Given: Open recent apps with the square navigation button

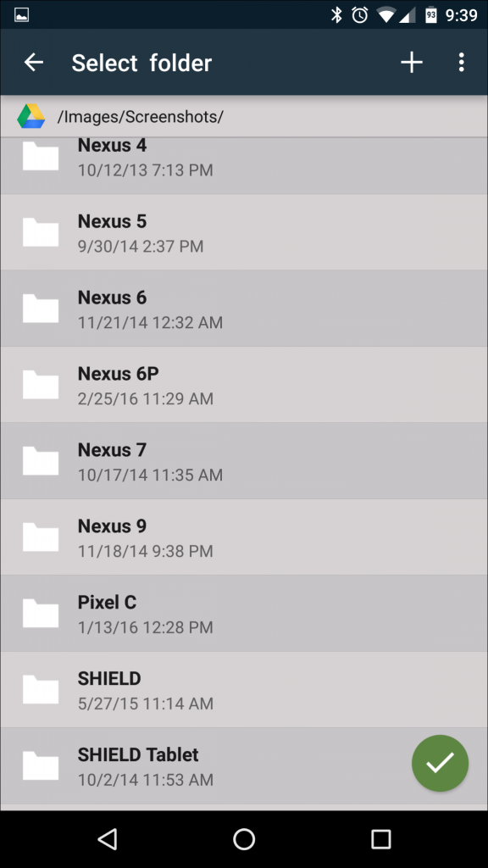Looking at the screenshot, I should point(380,839).
